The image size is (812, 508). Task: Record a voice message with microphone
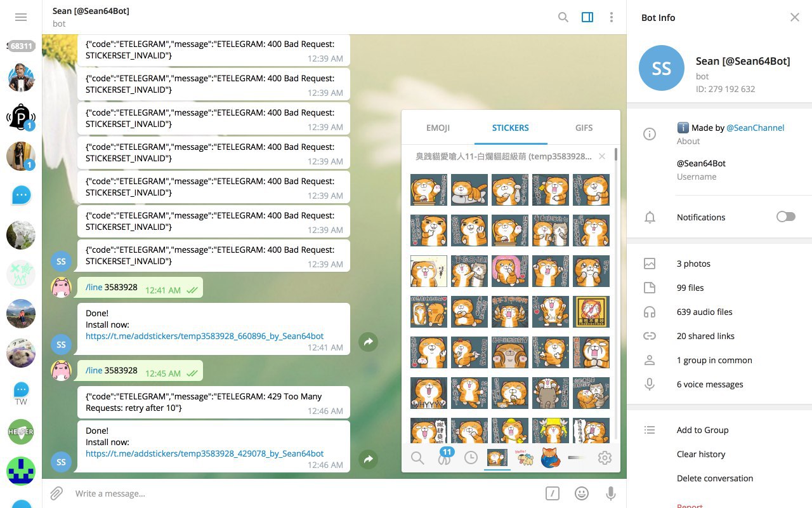tap(611, 493)
